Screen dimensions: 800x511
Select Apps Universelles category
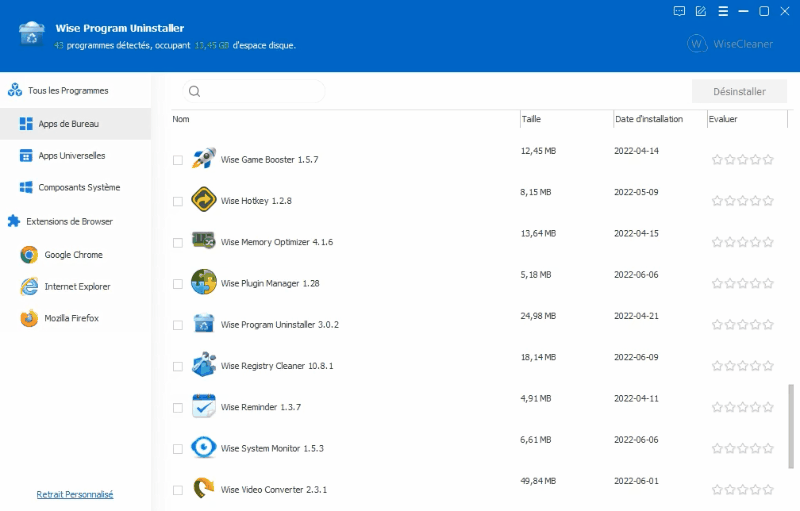click(76, 156)
